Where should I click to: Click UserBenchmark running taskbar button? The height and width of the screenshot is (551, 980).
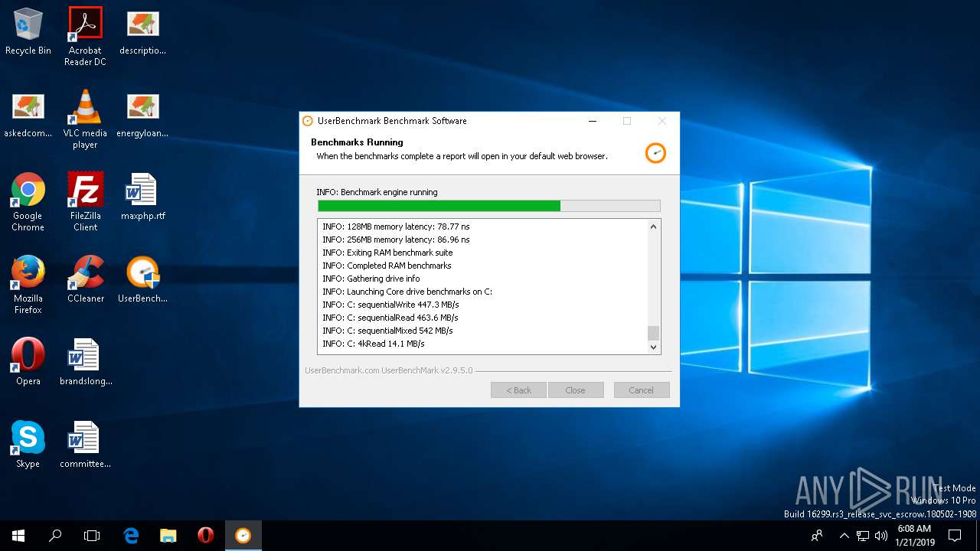coord(243,536)
